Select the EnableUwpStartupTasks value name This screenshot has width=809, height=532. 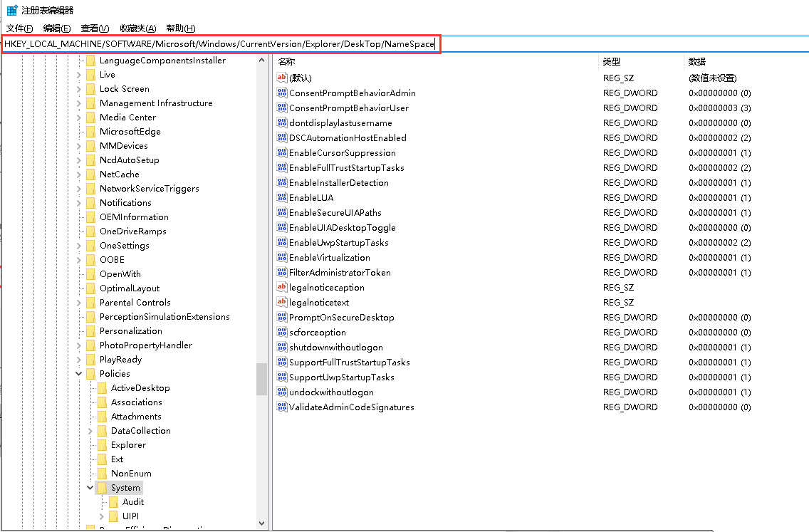click(x=339, y=243)
